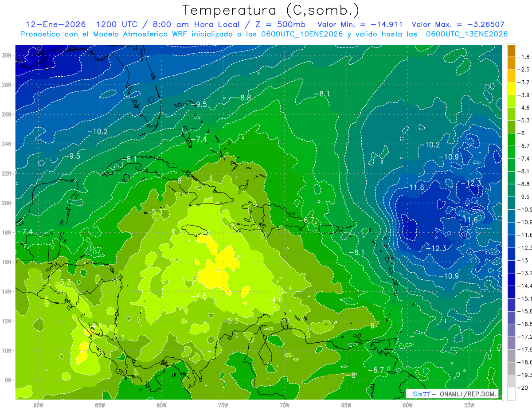
Task: Click the "10N" latitude axis label
Action: click(8, 351)
